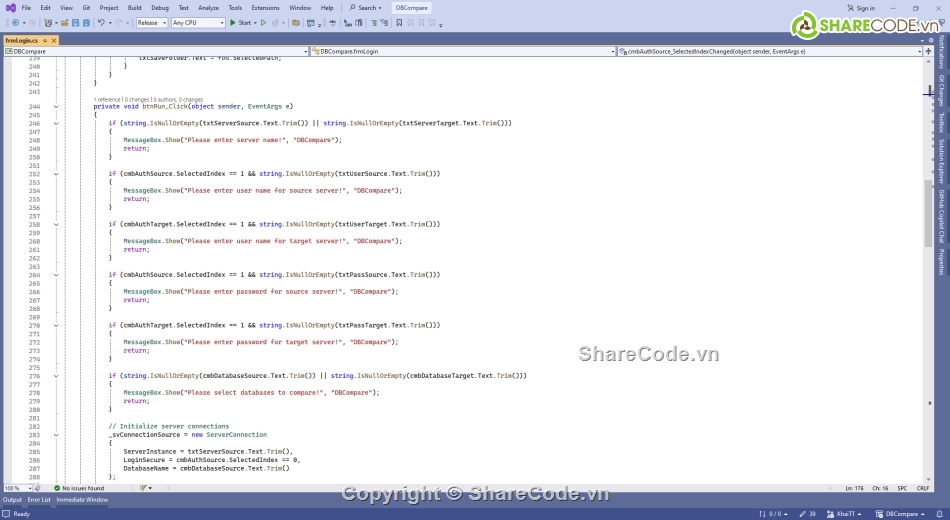Screen dimensions: 950x520
Task: Comment out selected lines via toolbar icon
Action: tap(374, 22)
